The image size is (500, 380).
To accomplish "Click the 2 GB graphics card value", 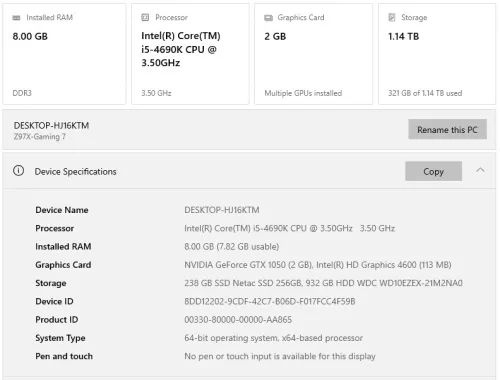I will 275,36.
